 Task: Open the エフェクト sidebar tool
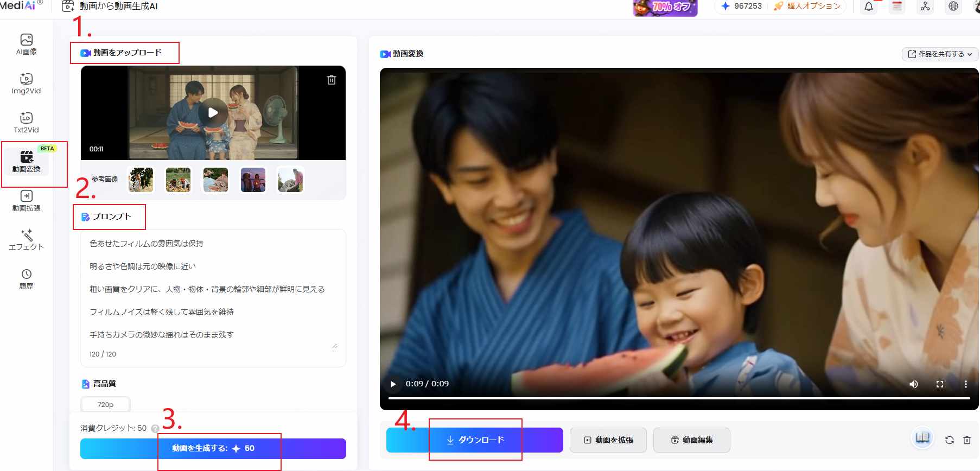(x=26, y=240)
